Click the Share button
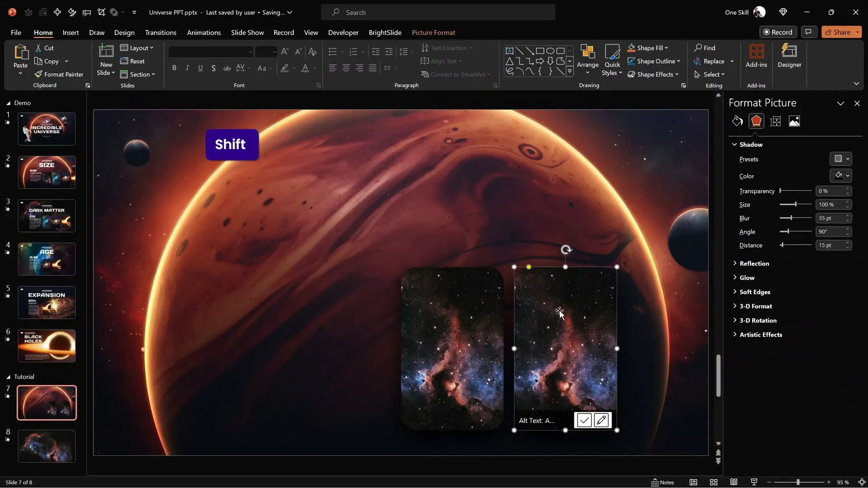The height and width of the screenshot is (488, 868). click(x=841, y=32)
